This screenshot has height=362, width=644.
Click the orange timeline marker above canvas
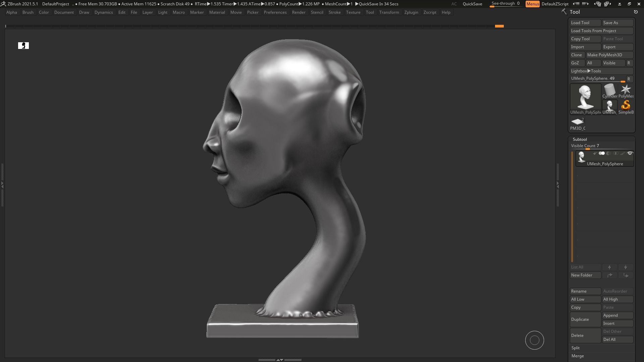[x=499, y=26]
